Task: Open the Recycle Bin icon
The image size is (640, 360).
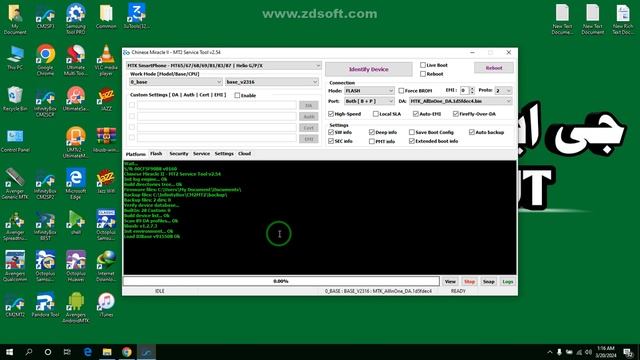Action: click(15, 99)
